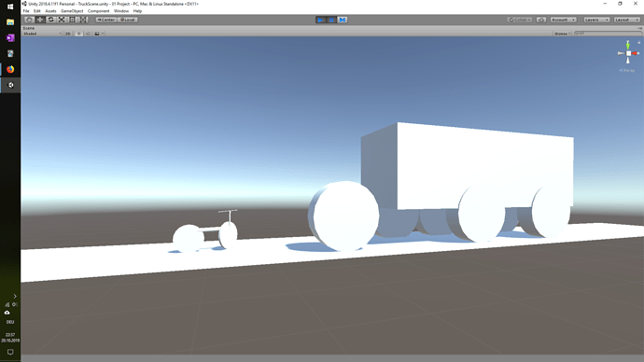Open the Windows Start button
The height and width of the screenshot is (362, 644).
(10, 7)
